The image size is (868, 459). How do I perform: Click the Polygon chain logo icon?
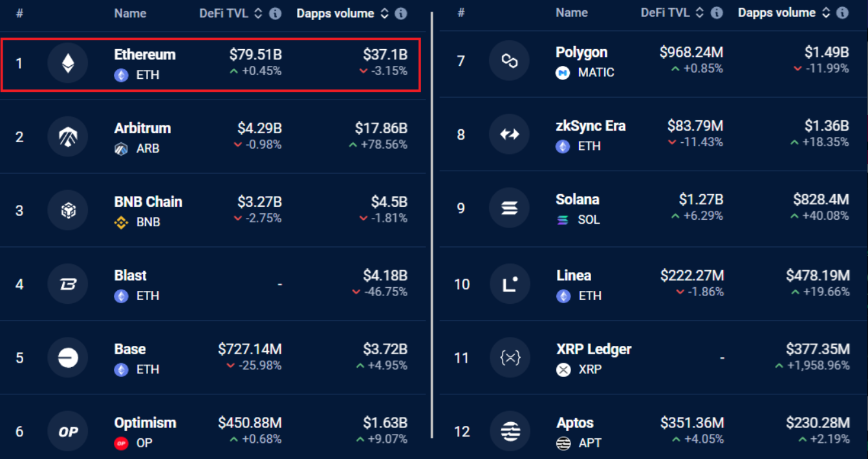coord(510,61)
